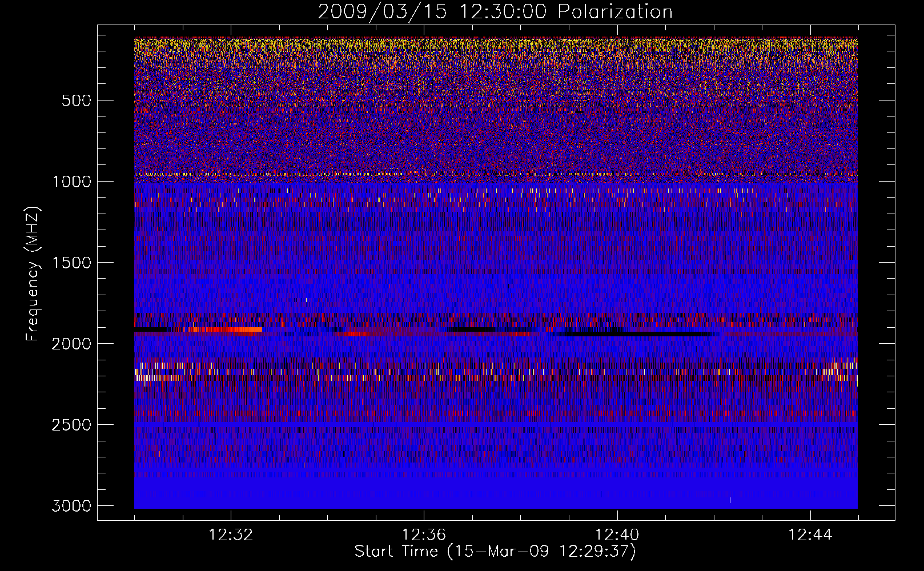
Task: Click the 12:36 time tick label
Action: pyautogui.click(x=424, y=535)
